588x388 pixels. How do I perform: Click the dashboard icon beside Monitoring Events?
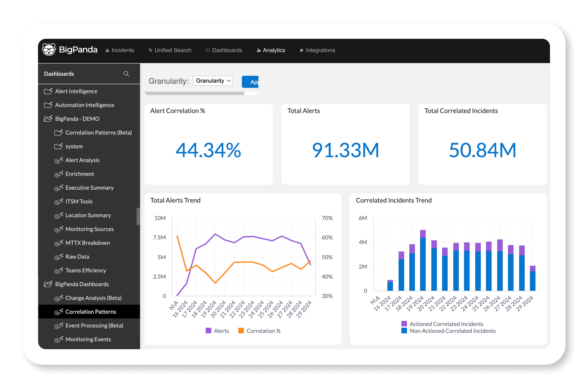[x=59, y=339]
